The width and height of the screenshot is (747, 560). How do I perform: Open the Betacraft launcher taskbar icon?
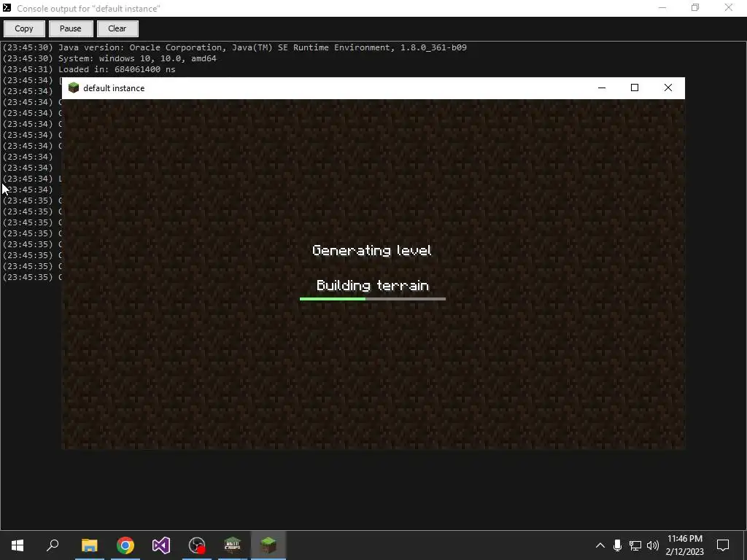click(x=233, y=545)
